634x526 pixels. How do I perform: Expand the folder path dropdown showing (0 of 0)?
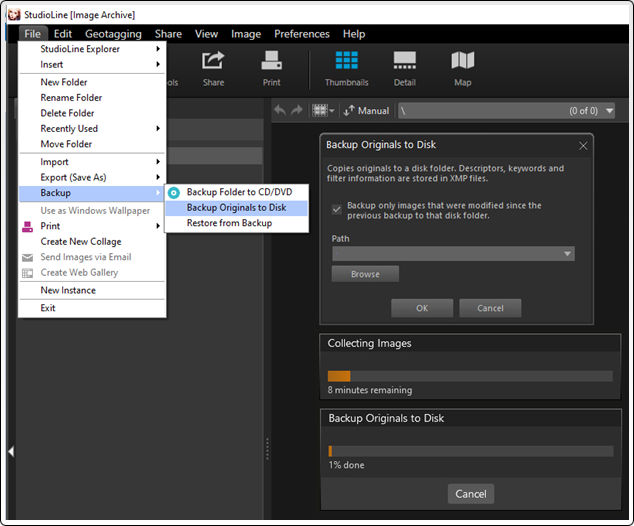[612, 110]
